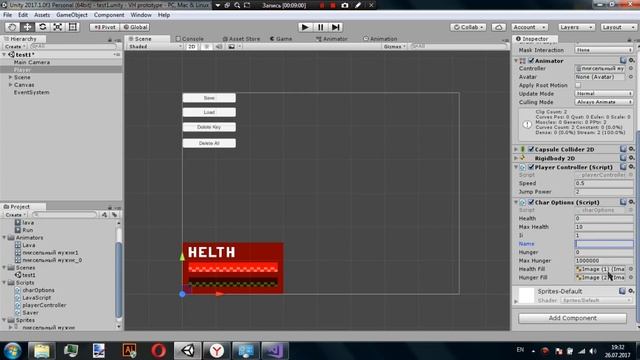Select the Rect Transform tool
Viewport: 640px width, 360px height.
[73, 27]
